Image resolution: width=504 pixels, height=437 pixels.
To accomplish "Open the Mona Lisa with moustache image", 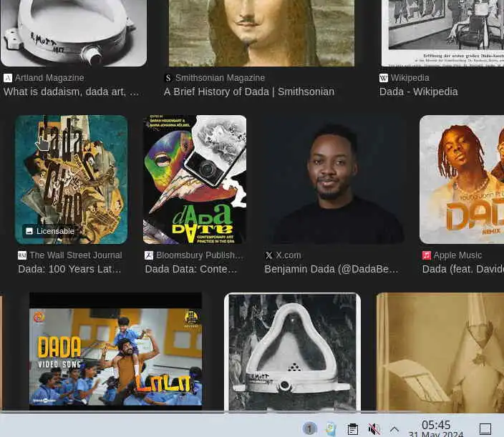I will tap(261, 33).
